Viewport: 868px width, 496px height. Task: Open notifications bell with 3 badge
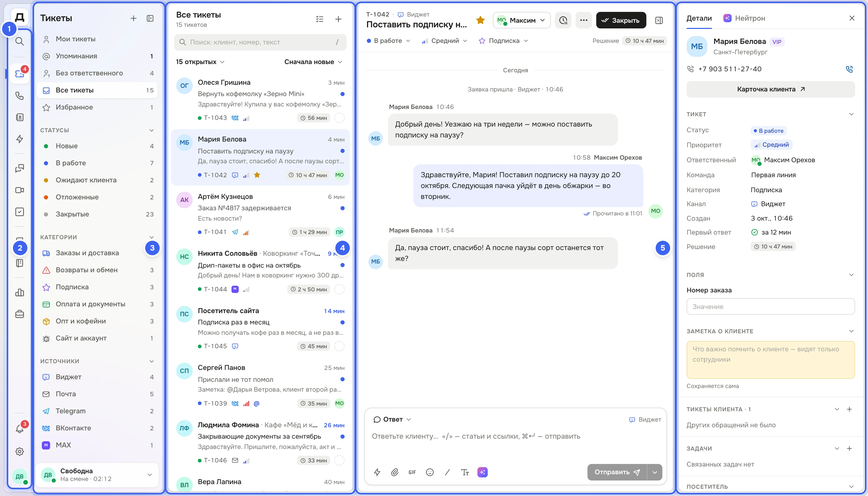coord(20,429)
